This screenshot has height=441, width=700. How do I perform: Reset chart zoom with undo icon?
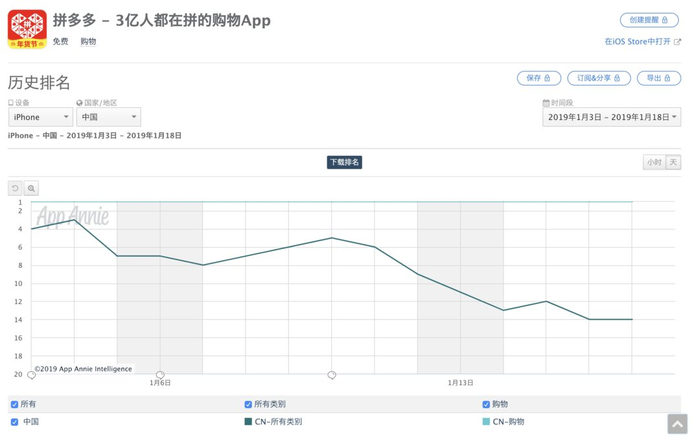coord(15,188)
